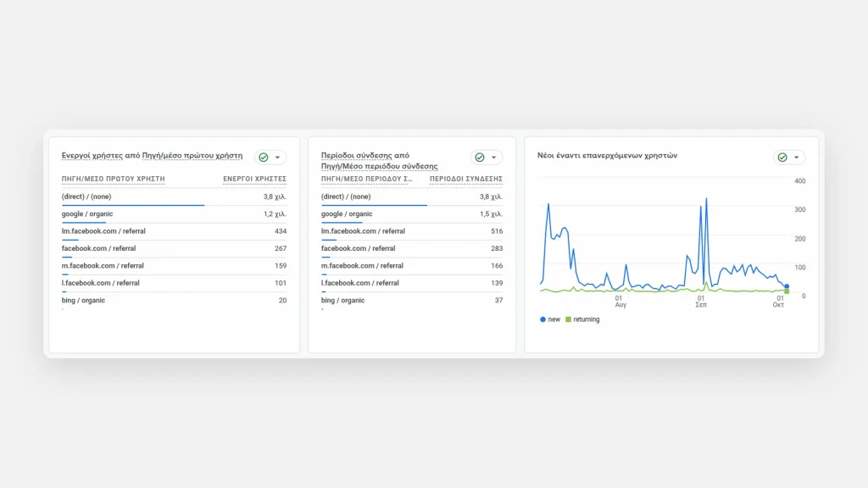The height and width of the screenshot is (488, 868).
Task: Click the green end-point marker on the returning line
Action: [787, 291]
